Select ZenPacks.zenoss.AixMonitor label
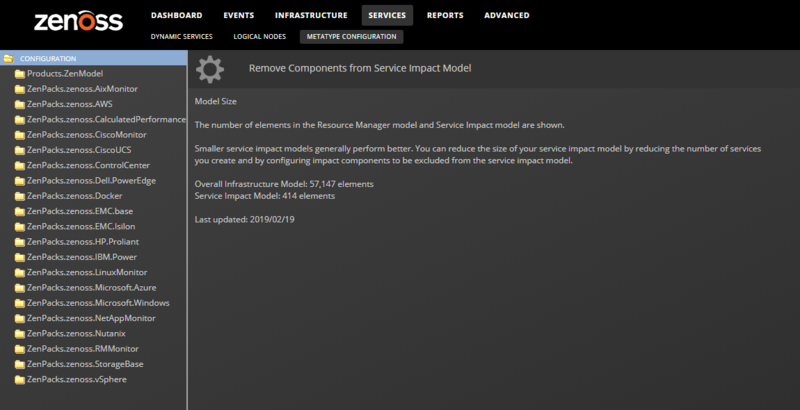 (82, 89)
